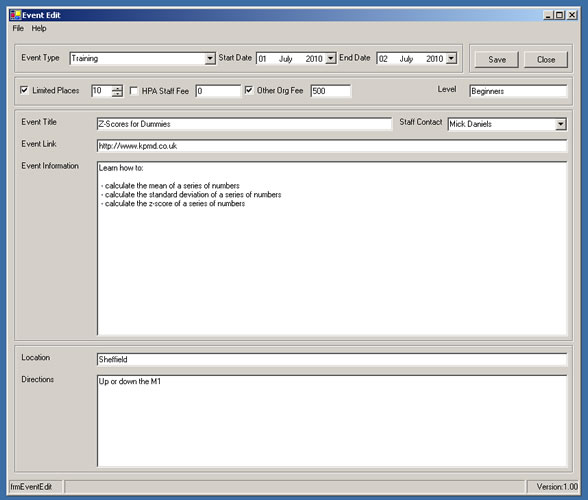Increase Limited Places spinner value
This screenshot has height=500, width=588.
117,88
